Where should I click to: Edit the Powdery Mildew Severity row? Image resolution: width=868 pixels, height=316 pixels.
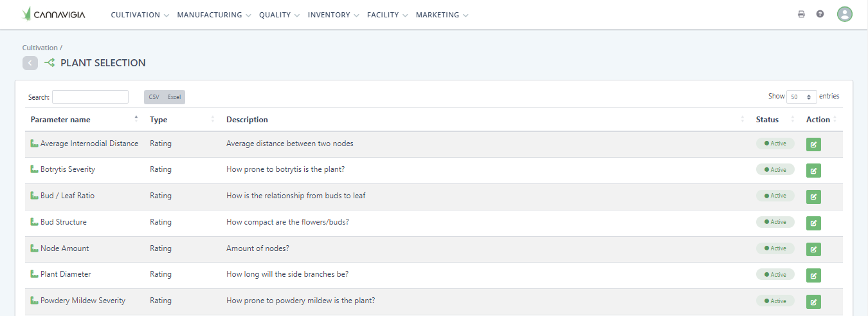click(813, 301)
